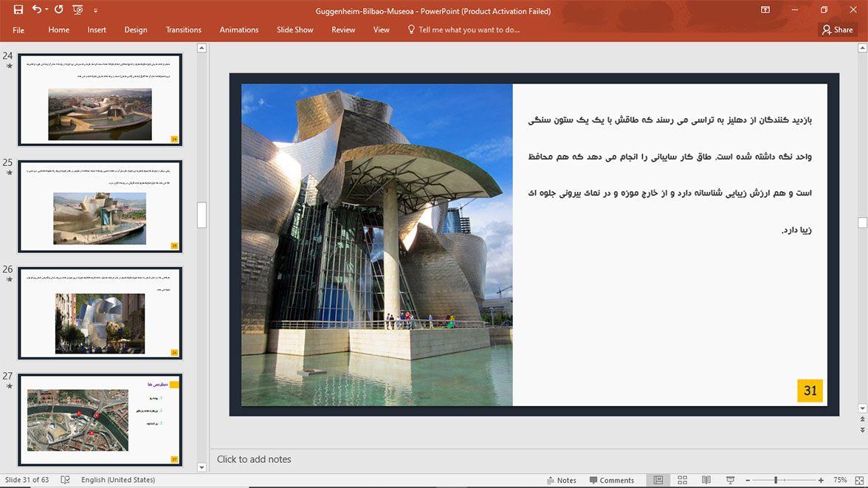
Task: Open the View tab
Action: pos(382,30)
